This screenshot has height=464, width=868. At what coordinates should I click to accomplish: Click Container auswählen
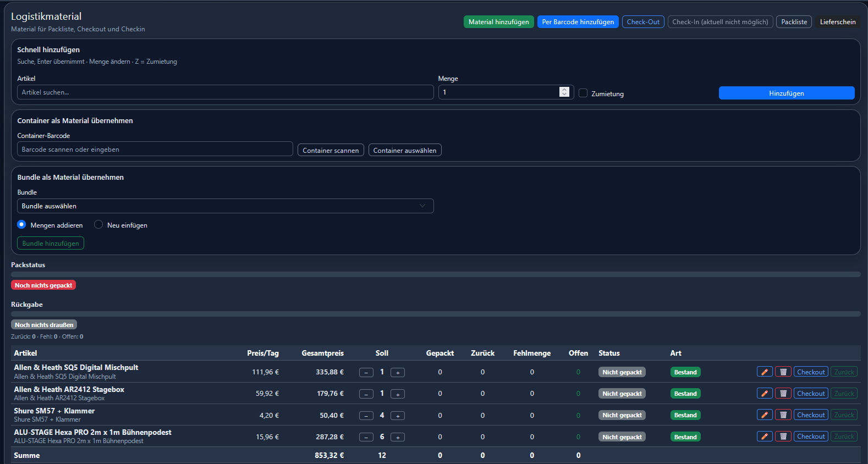[x=405, y=150]
